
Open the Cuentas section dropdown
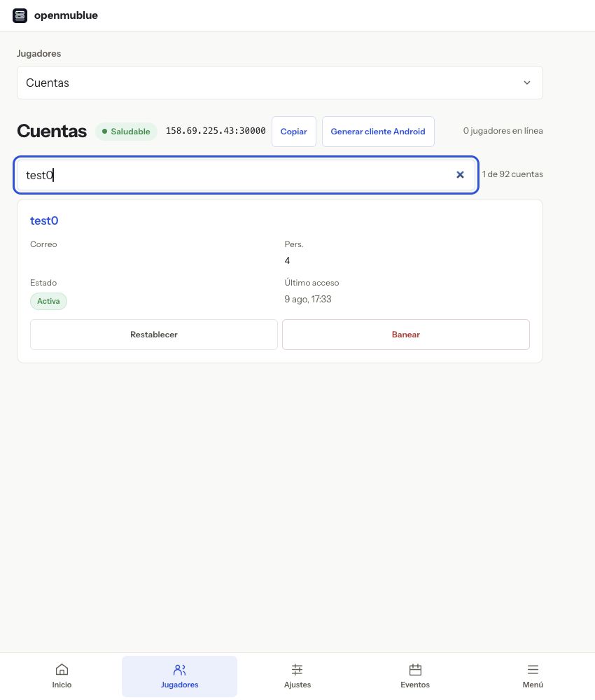(280, 83)
